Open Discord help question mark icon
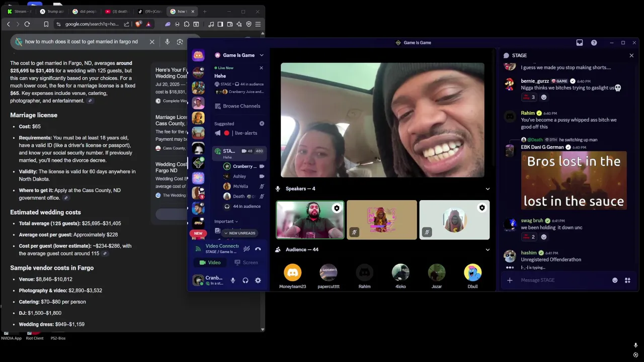Viewport: 644px width, 362px height. 594,43
